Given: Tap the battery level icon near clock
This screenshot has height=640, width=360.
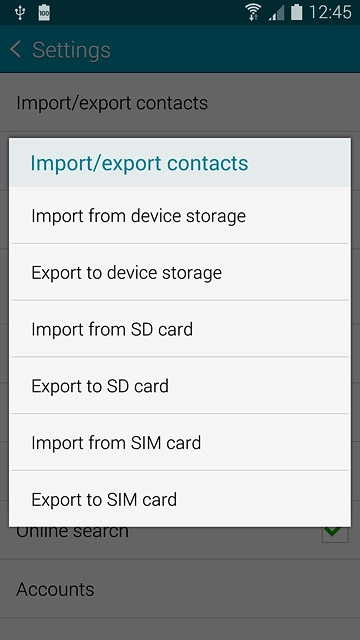Looking at the screenshot, I should 297,12.
